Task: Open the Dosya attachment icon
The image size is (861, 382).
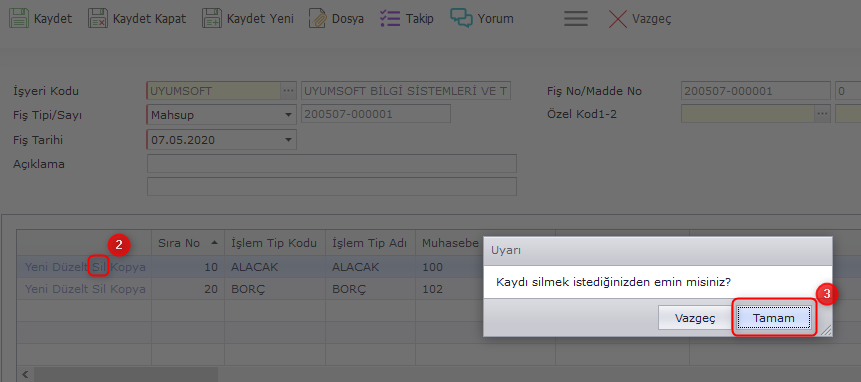Action: (317, 18)
